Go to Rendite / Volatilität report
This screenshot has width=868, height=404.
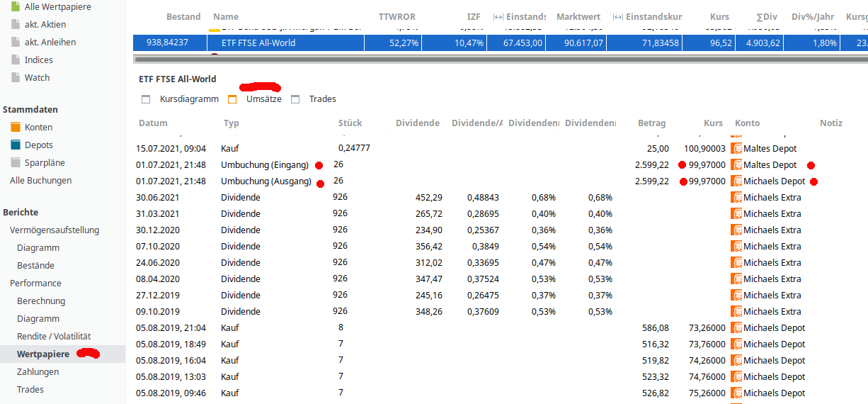click(x=54, y=336)
